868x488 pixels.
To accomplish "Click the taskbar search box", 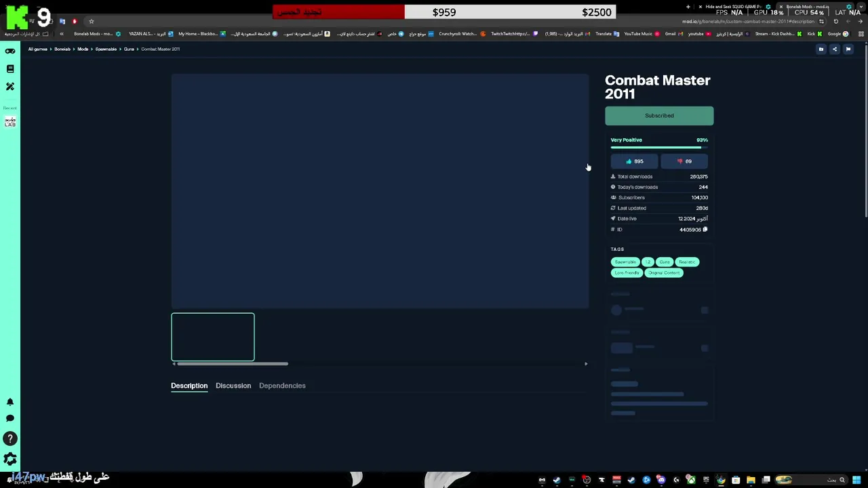I will [x=811, y=480].
